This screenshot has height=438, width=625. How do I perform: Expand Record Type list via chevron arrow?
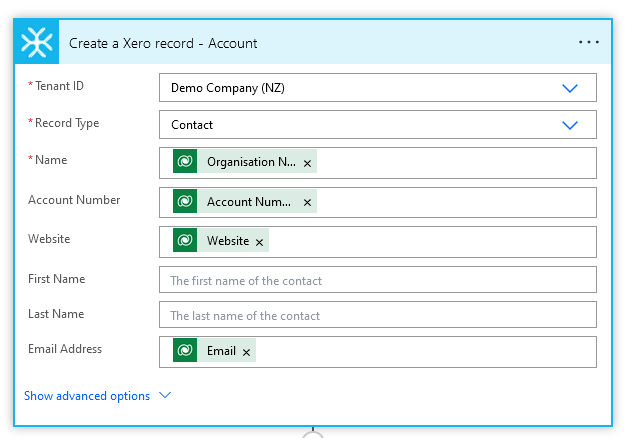[x=570, y=125]
